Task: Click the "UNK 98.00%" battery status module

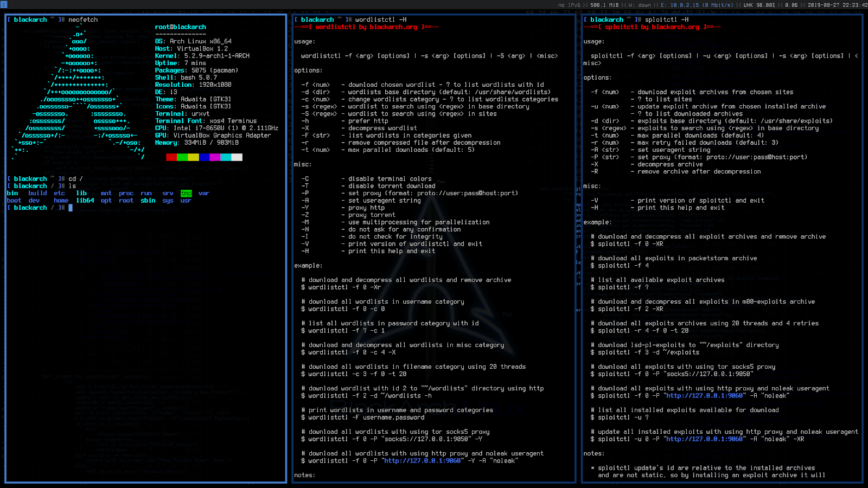Action: click(x=758, y=4)
